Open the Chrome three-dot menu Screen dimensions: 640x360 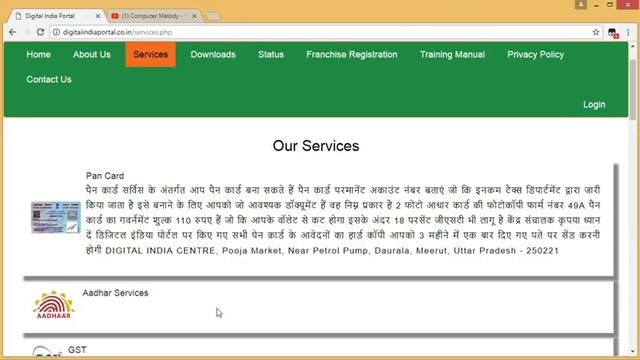coord(629,32)
